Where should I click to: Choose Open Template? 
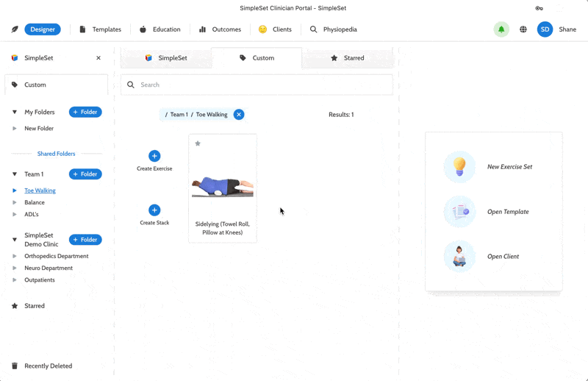tap(508, 212)
